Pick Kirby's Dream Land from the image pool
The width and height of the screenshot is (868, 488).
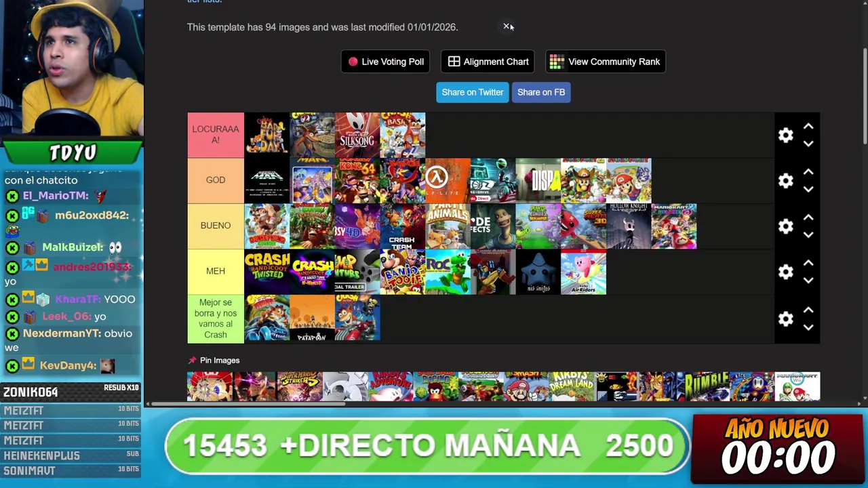(572, 386)
